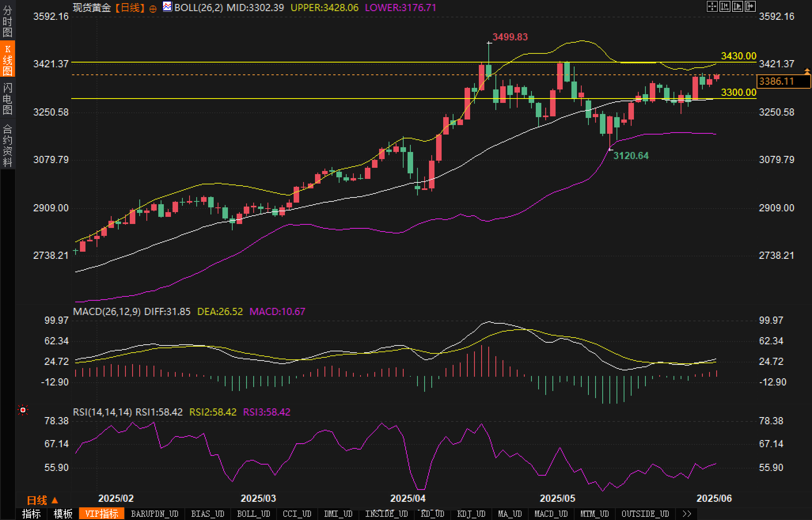Expand more indicators with >> arrow
812x520 pixels.
[687, 514]
